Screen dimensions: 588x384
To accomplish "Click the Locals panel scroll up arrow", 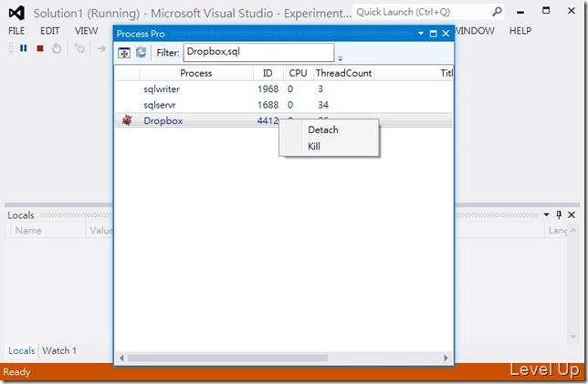I will click(573, 230).
